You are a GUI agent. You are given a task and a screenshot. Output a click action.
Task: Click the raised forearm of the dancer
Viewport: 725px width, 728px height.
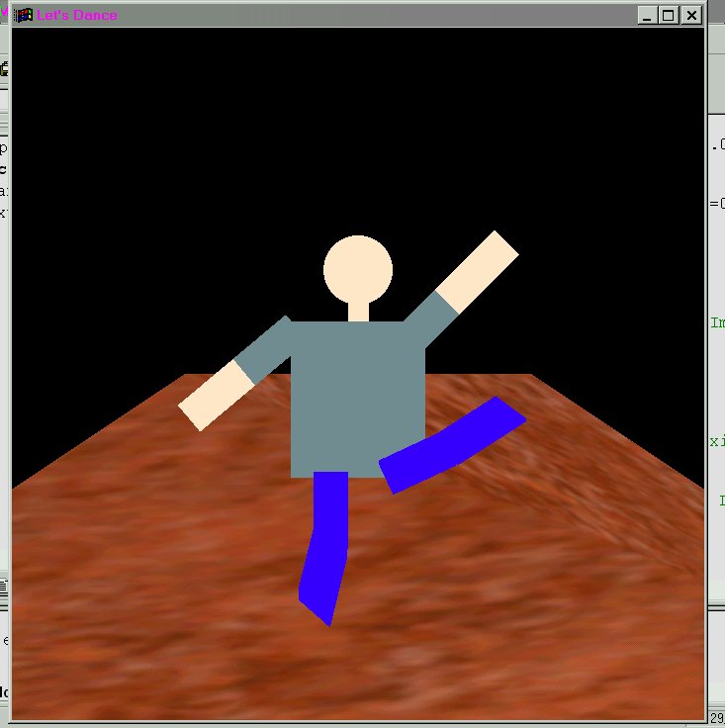click(x=478, y=269)
